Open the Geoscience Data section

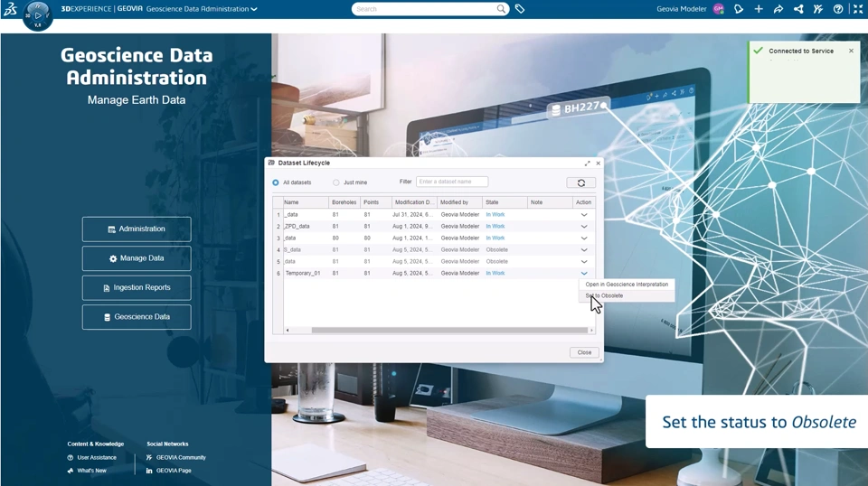[137, 317]
